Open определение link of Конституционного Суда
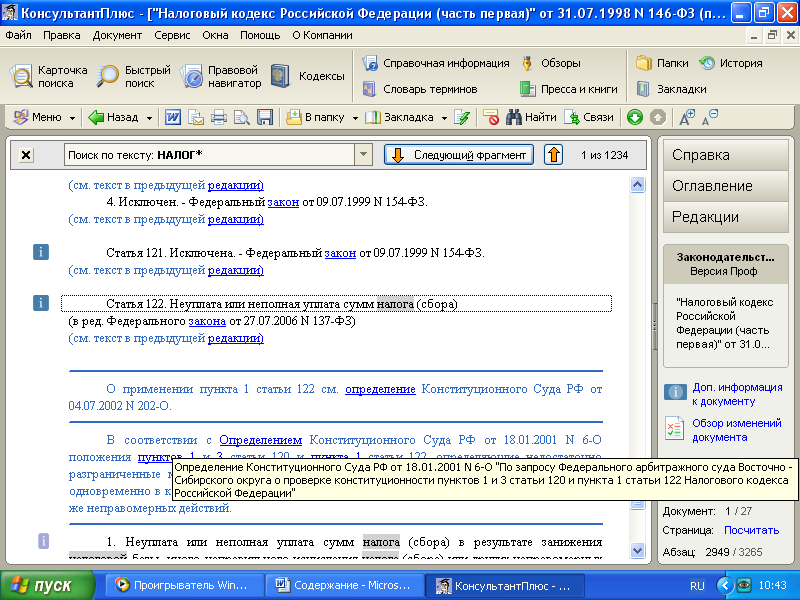The width and height of the screenshot is (800, 600). click(x=380, y=389)
